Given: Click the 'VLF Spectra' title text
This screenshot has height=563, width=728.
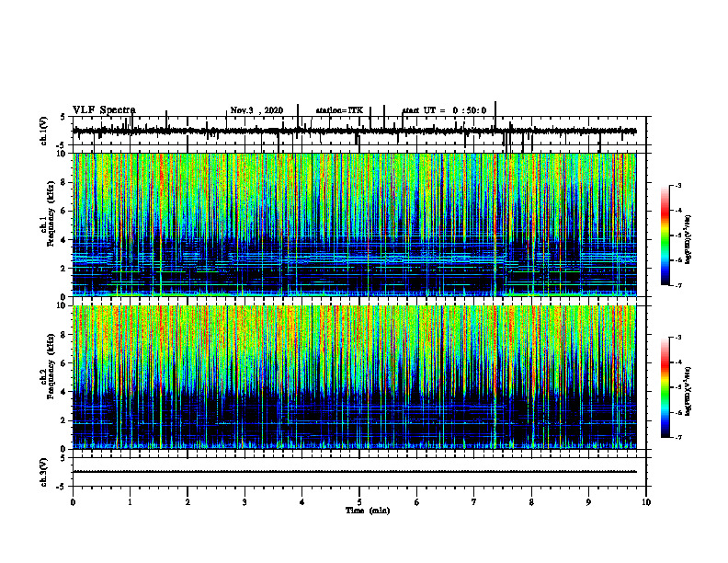Looking at the screenshot, I should click(104, 110).
